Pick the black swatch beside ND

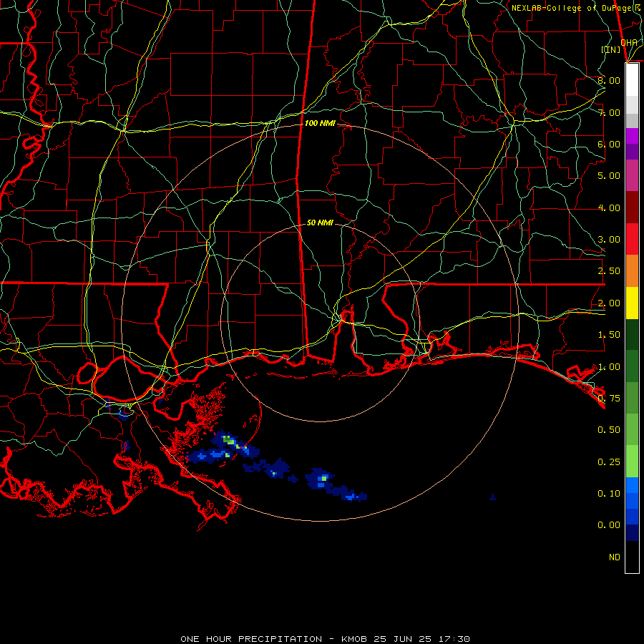click(x=632, y=557)
